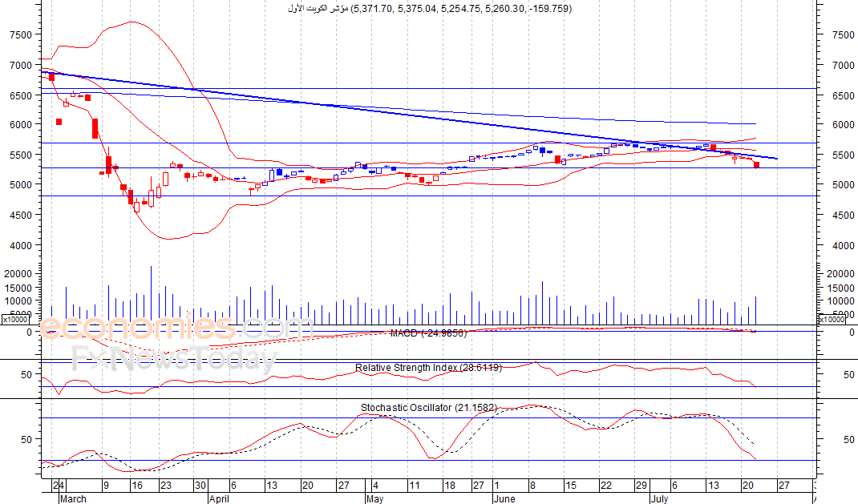Click the 4000 level on left price axis
This screenshot has height=504, width=858.
[x=21, y=245]
